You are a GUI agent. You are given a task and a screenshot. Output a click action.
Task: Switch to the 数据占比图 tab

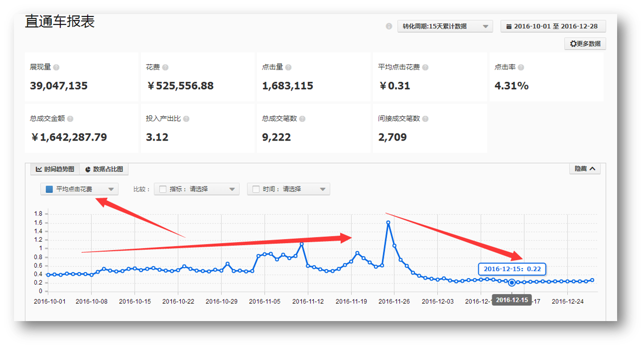[104, 170]
